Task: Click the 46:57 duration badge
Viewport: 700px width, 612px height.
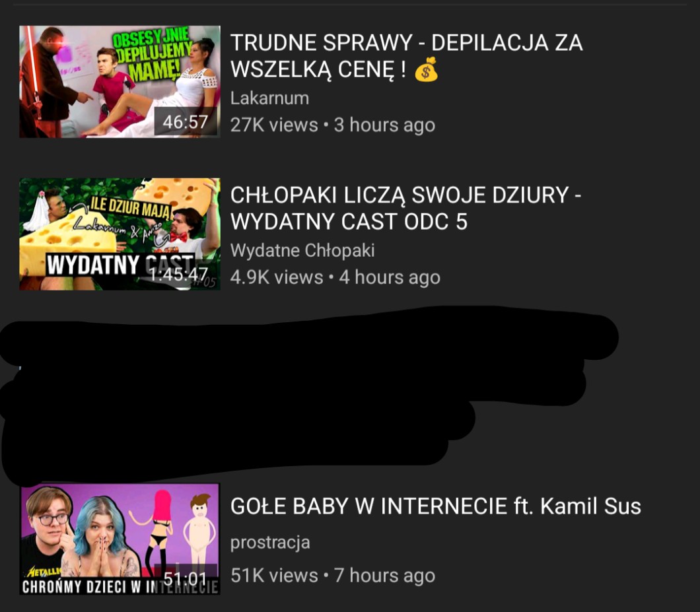Action: 186,122
